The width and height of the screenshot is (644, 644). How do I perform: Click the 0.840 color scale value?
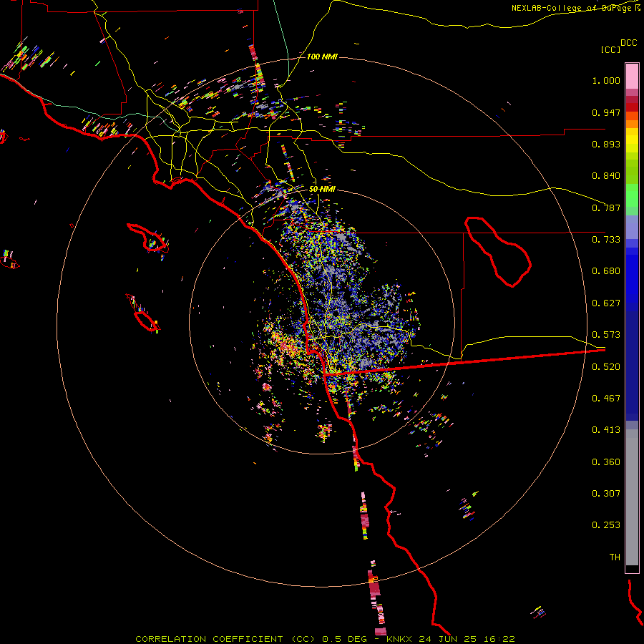pos(606,176)
